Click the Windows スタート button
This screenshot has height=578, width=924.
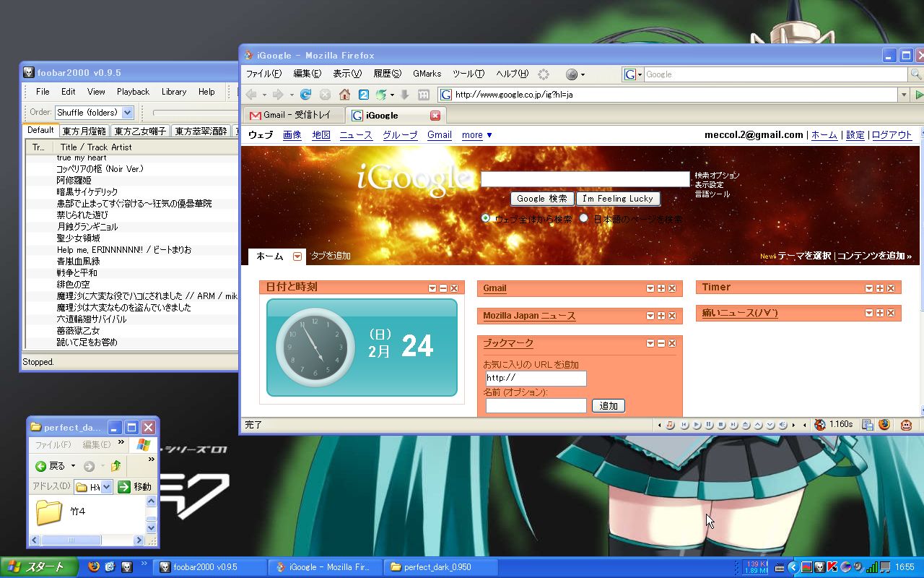click(x=39, y=567)
